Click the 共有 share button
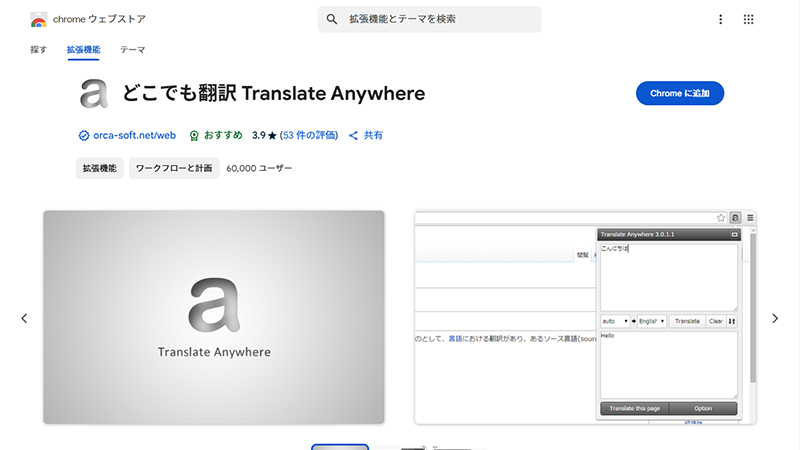The width and height of the screenshot is (800, 450). tap(366, 135)
